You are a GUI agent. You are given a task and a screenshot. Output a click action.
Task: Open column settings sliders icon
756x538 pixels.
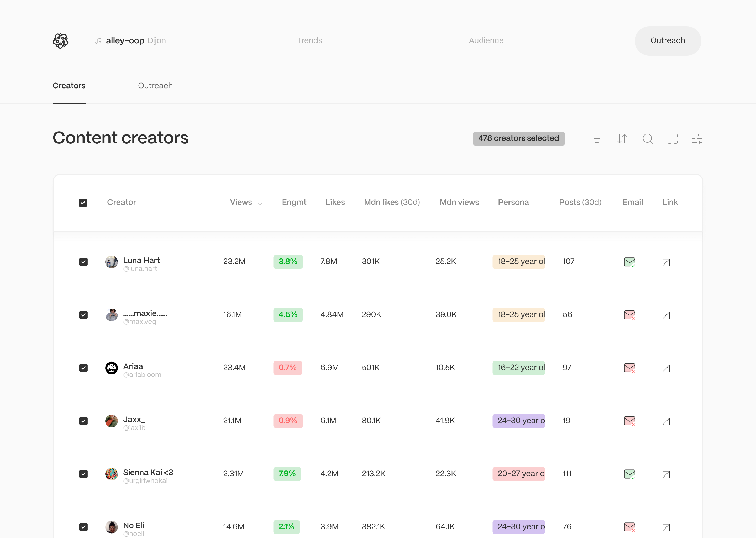(x=697, y=138)
